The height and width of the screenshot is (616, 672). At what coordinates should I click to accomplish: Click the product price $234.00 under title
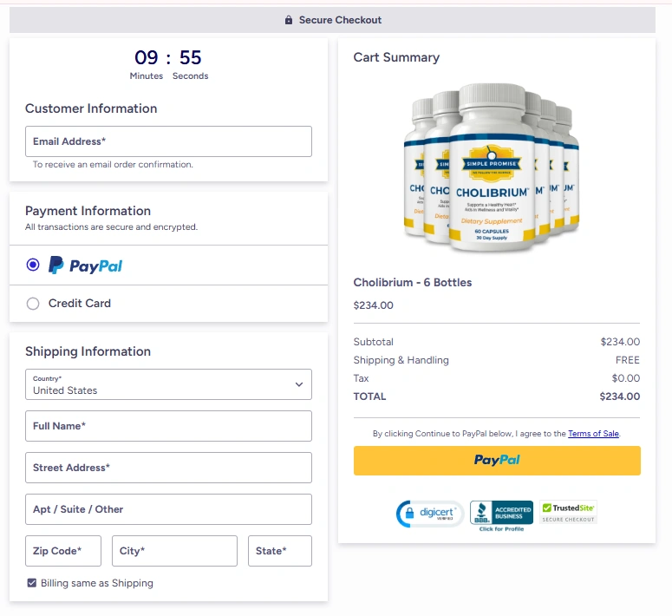[x=374, y=305]
